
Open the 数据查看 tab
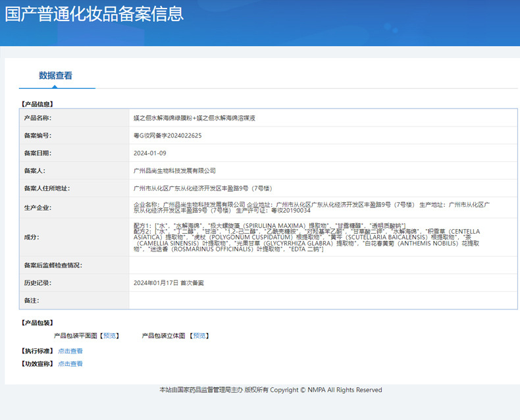(55, 76)
